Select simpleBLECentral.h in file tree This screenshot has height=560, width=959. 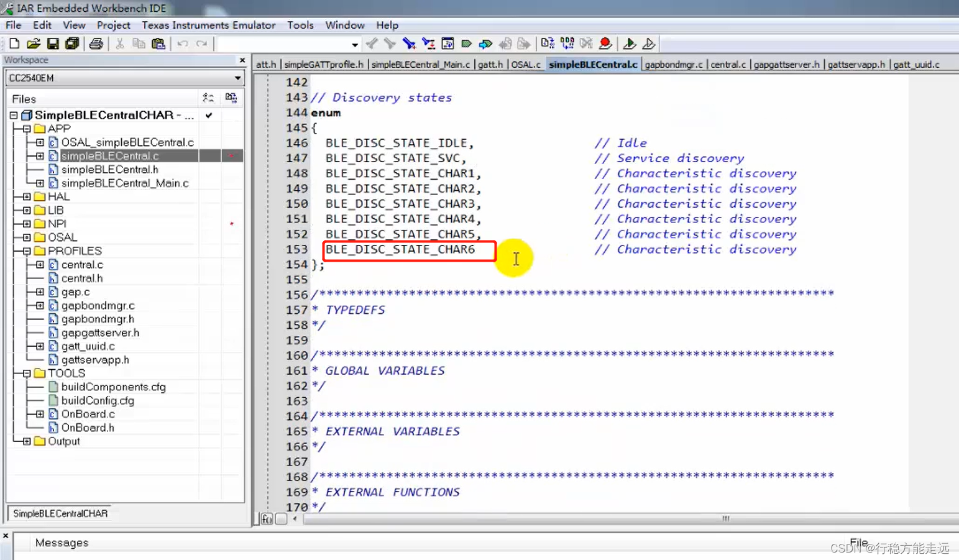pos(109,170)
